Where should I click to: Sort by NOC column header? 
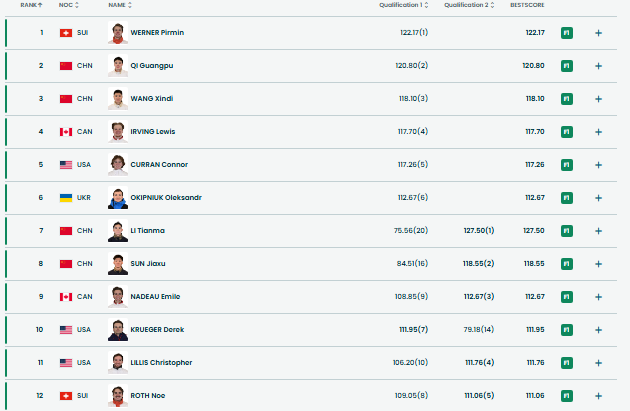pyautogui.click(x=69, y=5)
